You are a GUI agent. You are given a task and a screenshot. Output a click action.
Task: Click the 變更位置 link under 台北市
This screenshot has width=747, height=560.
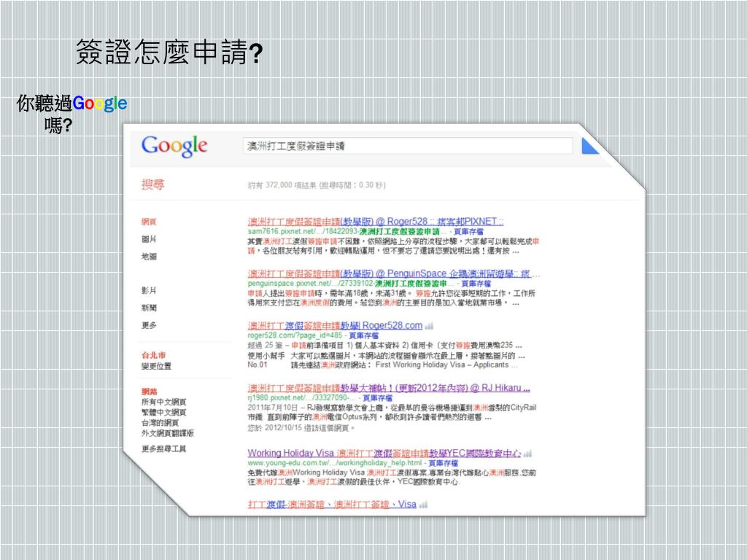coord(156,366)
